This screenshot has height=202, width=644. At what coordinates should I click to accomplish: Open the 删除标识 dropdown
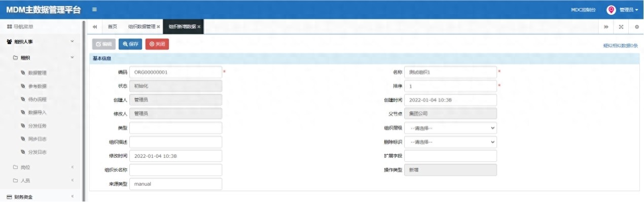(x=450, y=142)
